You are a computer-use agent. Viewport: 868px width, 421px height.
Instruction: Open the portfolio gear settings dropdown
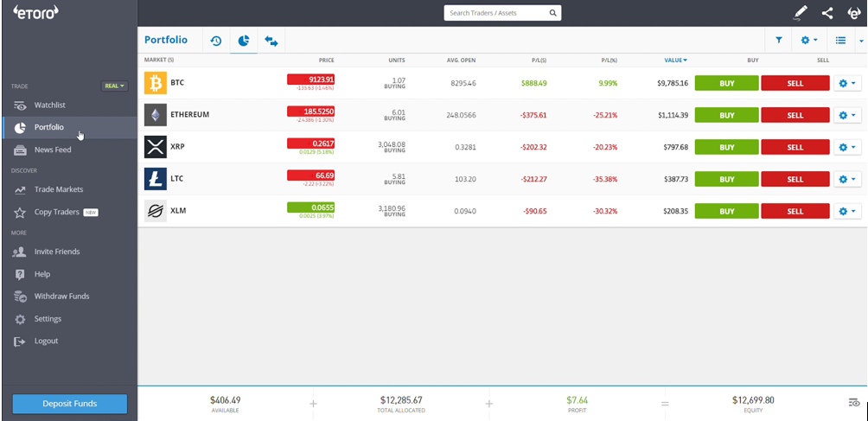point(808,40)
